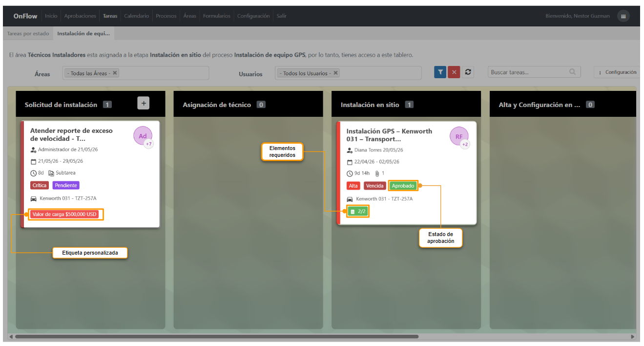The width and height of the screenshot is (644, 346).
Task: Open Calendario in the top navigation
Action: (137, 16)
